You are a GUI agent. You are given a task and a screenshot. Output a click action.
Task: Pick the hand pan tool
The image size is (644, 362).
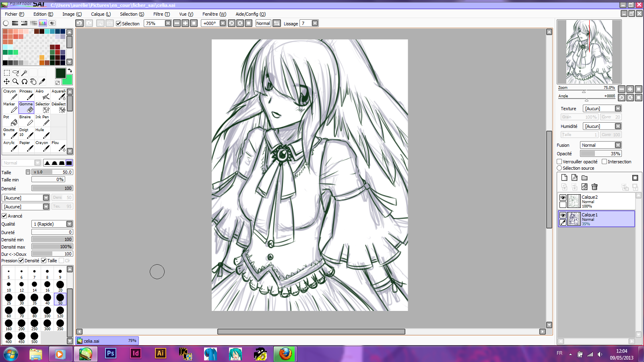pyautogui.click(x=33, y=82)
